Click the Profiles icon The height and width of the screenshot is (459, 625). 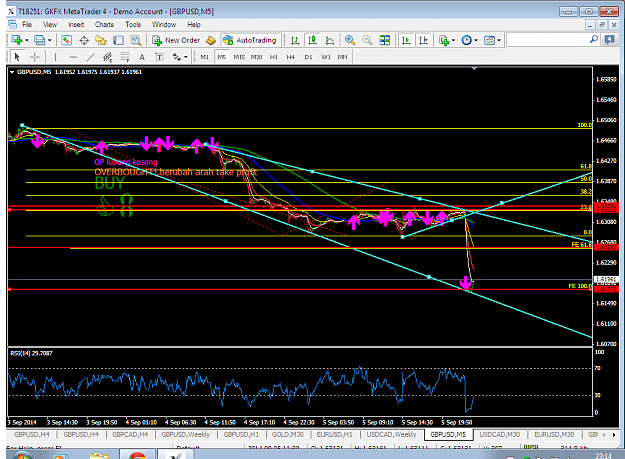click(x=39, y=40)
